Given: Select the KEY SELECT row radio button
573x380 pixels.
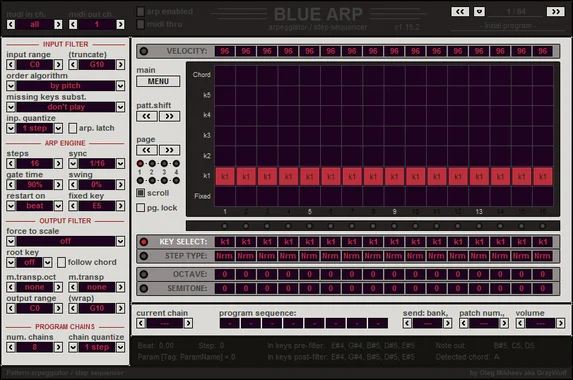Looking at the screenshot, I should click(x=144, y=242).
